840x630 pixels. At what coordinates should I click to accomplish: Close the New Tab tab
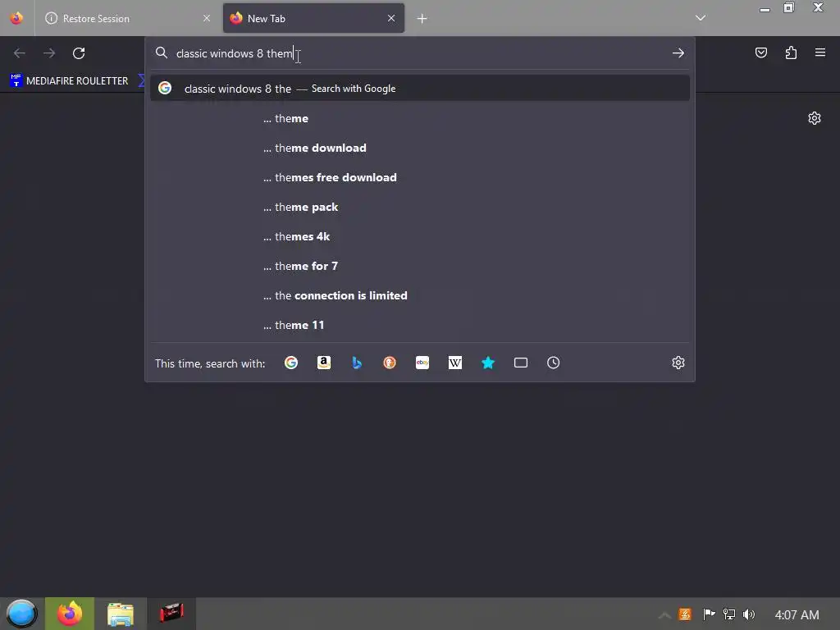pos(391,18)
